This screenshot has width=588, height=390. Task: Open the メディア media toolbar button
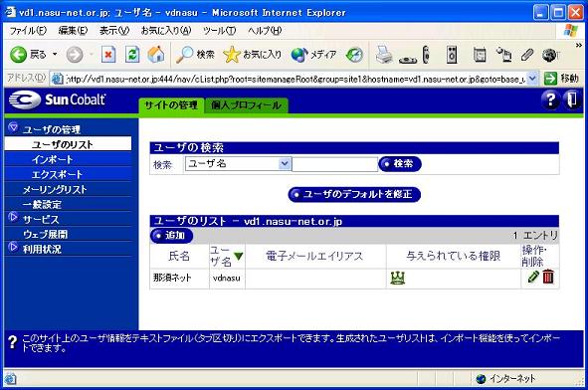point(313,55)
